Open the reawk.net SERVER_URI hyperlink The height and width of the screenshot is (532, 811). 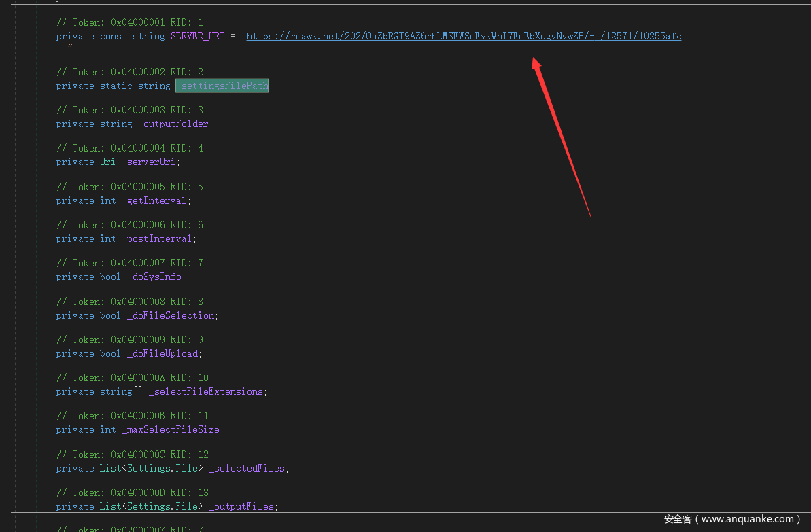[x=463, y=37]
